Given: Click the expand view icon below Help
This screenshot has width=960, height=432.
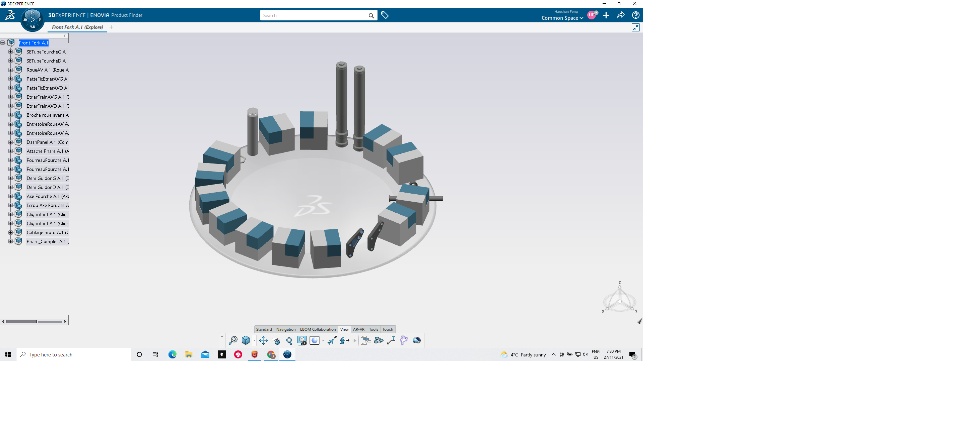Looking at the screenshot, I should point(636,28).
